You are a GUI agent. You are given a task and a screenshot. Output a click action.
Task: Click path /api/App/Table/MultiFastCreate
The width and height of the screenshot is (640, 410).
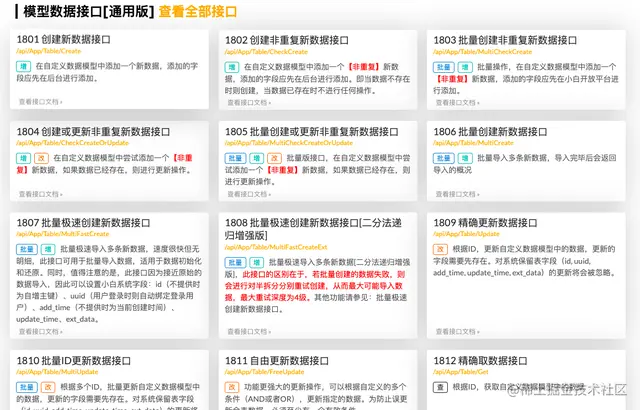(x=63, y=234)
